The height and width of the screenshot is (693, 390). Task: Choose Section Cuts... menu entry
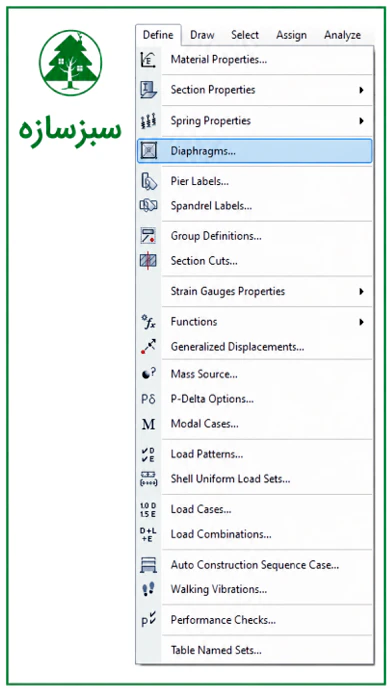click(255, 261)
